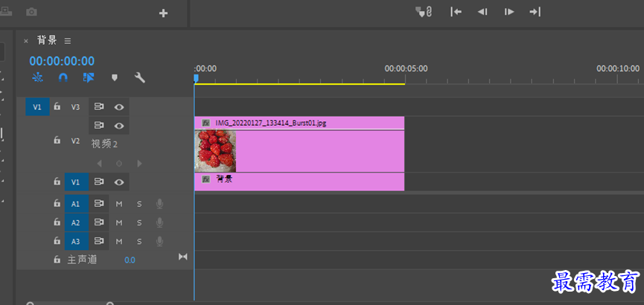This screenshot has width=644, height=305.
Task: Toggle Snap magnet in timeline
Action: click(x=63, y=77)
